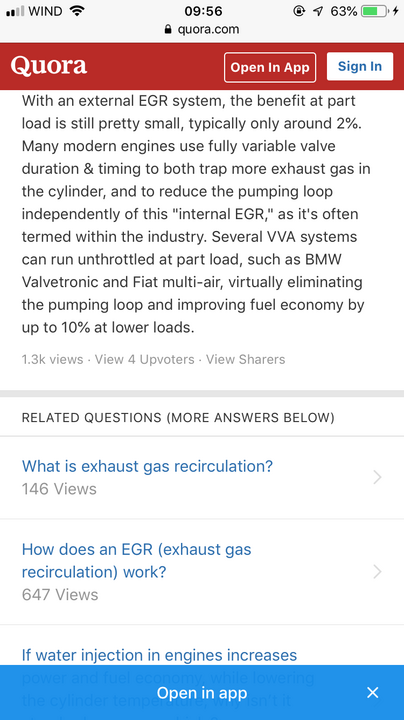The height and width of the screenshot is (720, 404).
Task: Click View Sharers link
Action: tap(245, 359)
